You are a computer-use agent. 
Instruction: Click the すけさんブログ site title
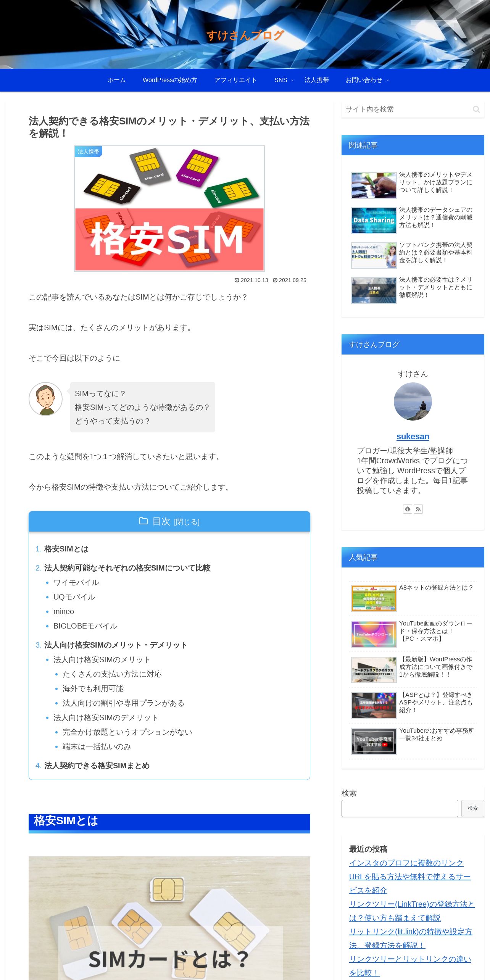[245, 35]
